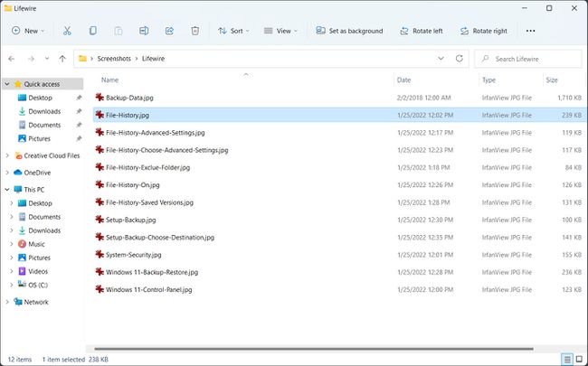Collapse the Quick access section
The width and height of the screenshot is (588, 366).
coord(6,84)
